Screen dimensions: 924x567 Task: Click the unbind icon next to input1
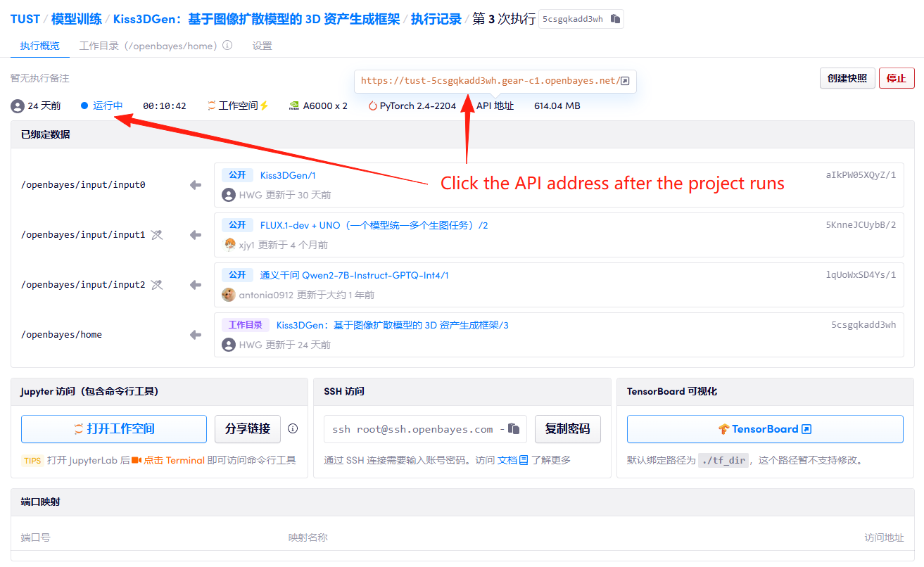157,235
